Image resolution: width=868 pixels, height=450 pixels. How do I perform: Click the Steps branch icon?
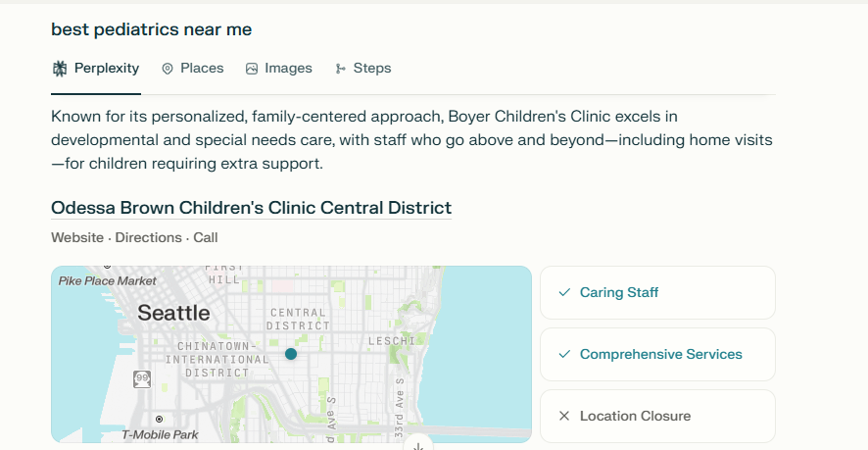[x=341, y=69]
